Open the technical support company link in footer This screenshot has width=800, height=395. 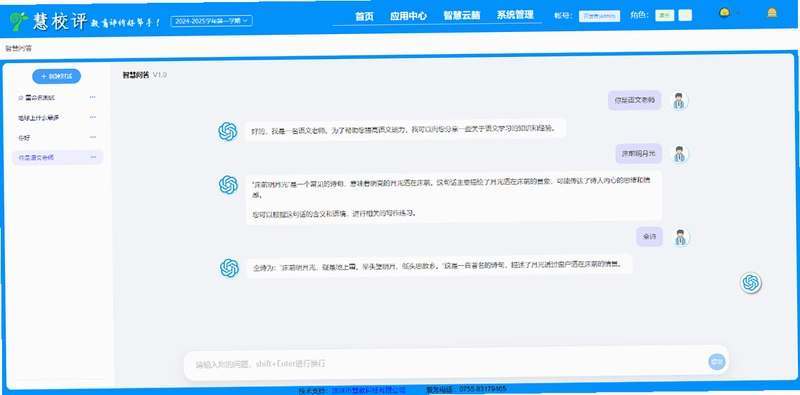pos(368,390)
